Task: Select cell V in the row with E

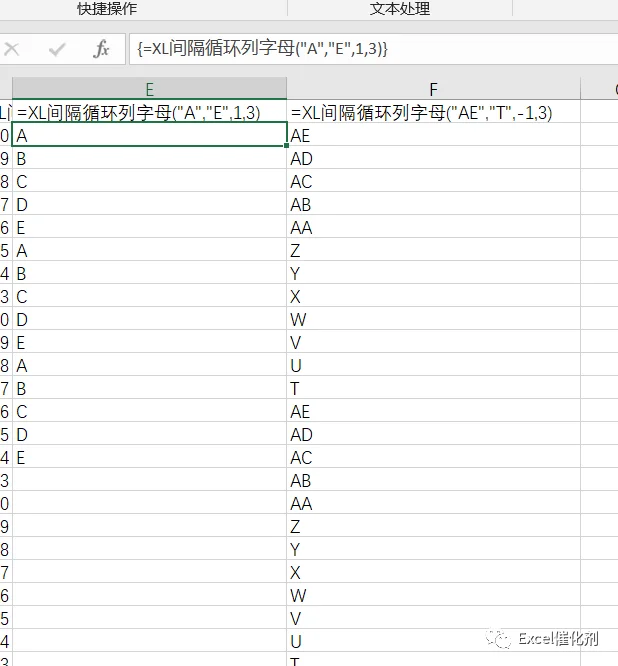Action: point(434,342)
